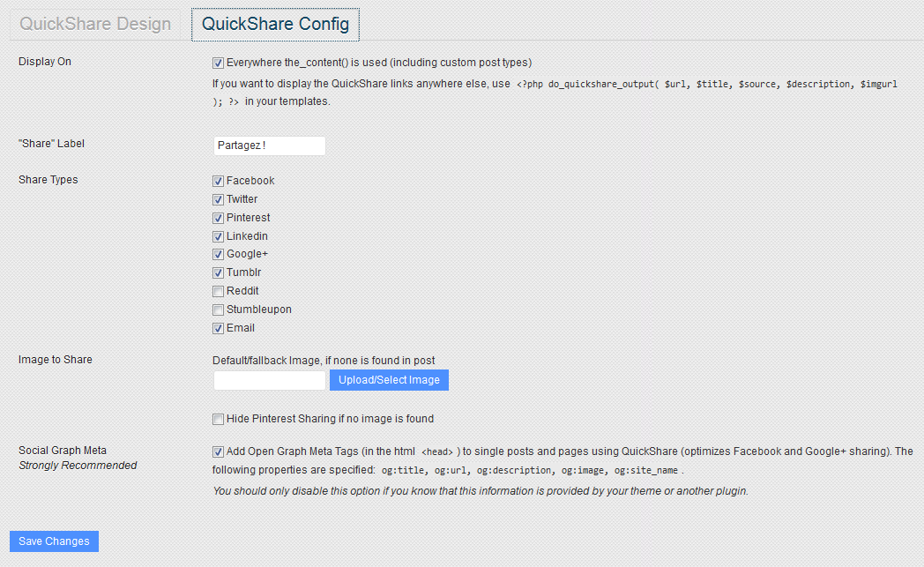Toggle the Pinterest share checkbox

218,218
